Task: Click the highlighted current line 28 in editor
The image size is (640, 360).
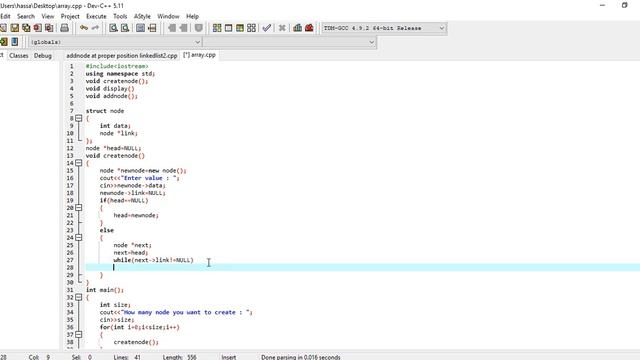Action: pos(362,267)
